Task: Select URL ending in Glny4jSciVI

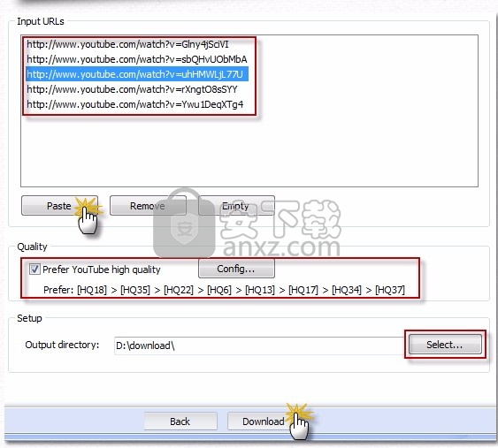Action: (x=127, y=44)
